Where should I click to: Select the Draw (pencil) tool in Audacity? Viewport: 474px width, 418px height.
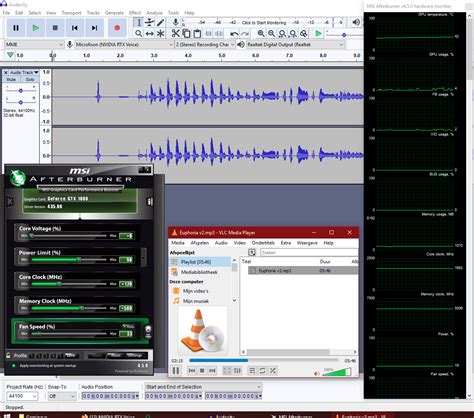160,22
